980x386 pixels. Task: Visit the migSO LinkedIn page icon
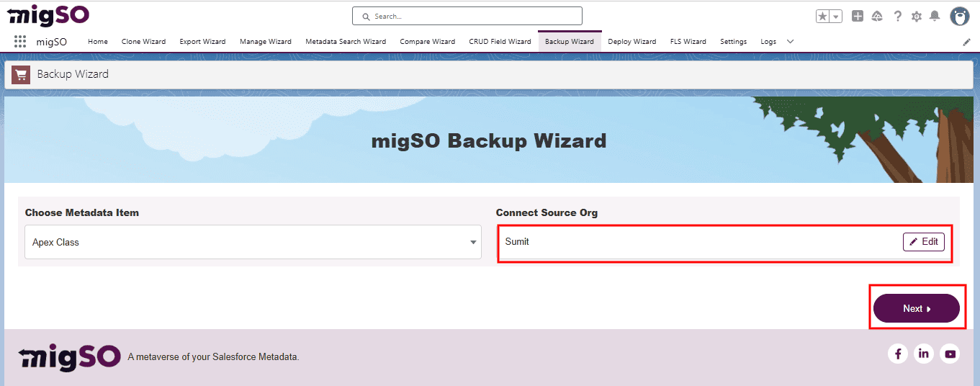click(x=924, y=354)
